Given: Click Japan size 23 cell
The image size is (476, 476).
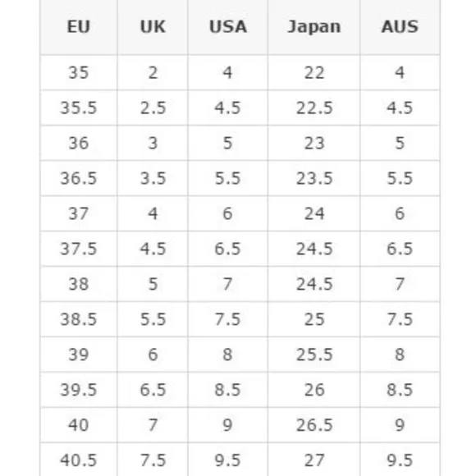Looking at the screenshot, I should click(314, 143).
